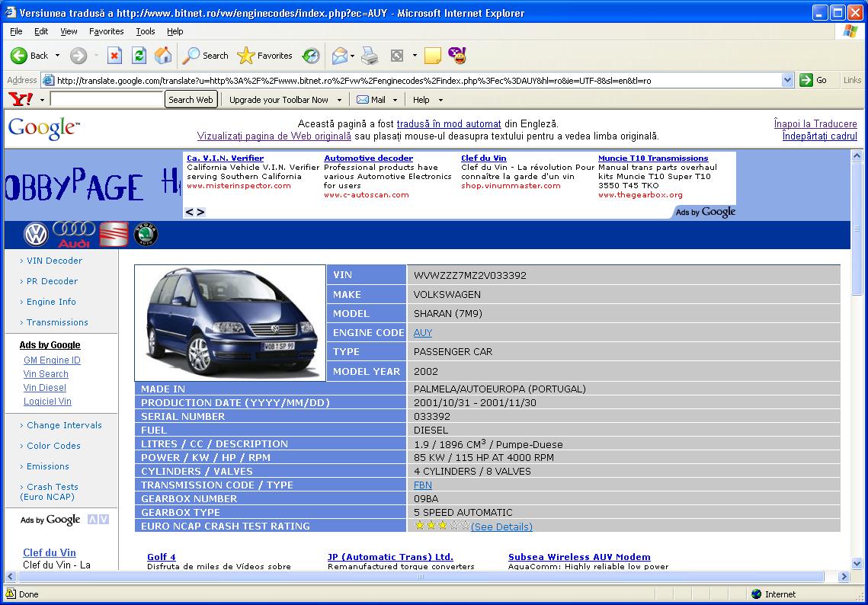The width and height of the screenshot is (868, 605).
Task: Refresh the page with the green arrows icon
Action: coord(139,56)
